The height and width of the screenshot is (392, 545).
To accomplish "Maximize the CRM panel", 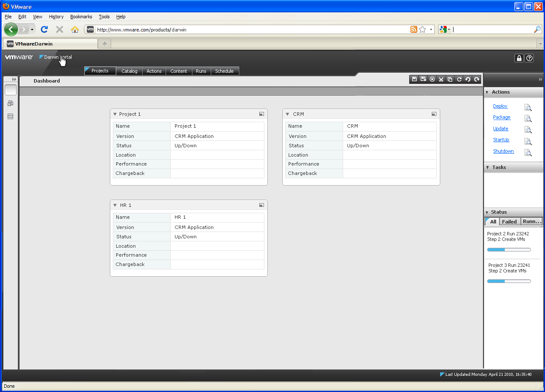I will click(434, 114).
